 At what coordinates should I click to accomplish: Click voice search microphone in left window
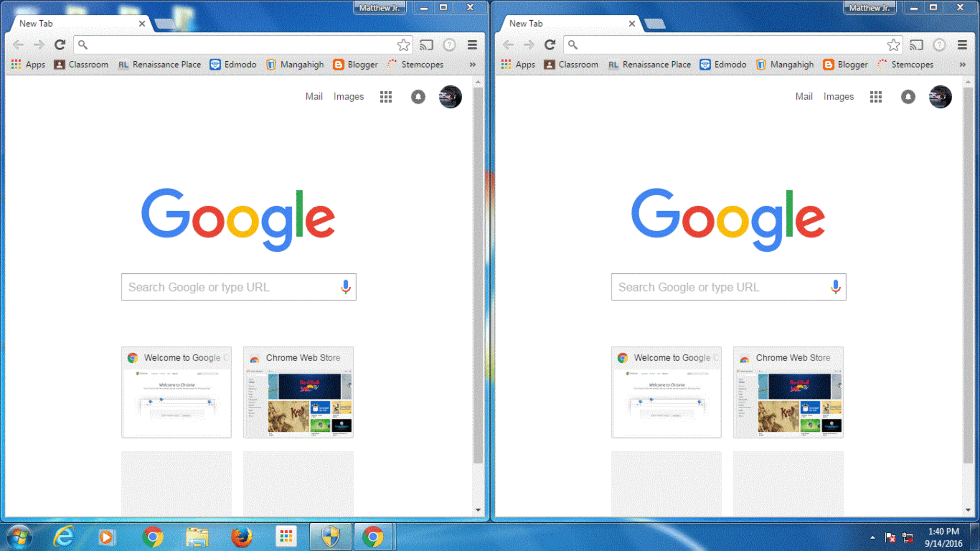(345, 287)
